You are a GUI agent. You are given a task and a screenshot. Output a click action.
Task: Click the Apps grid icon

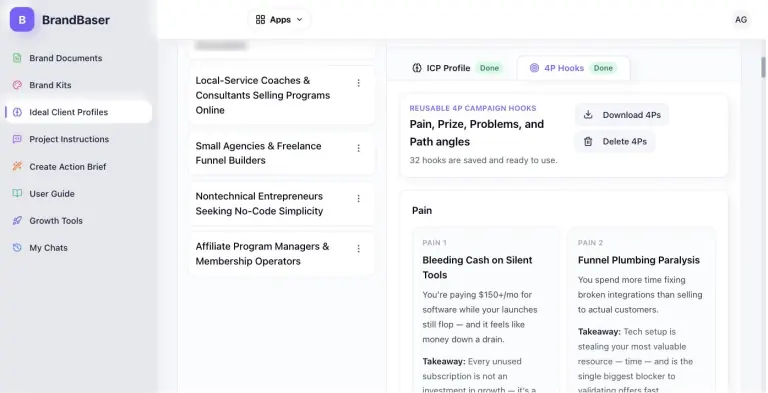point(261,20)
